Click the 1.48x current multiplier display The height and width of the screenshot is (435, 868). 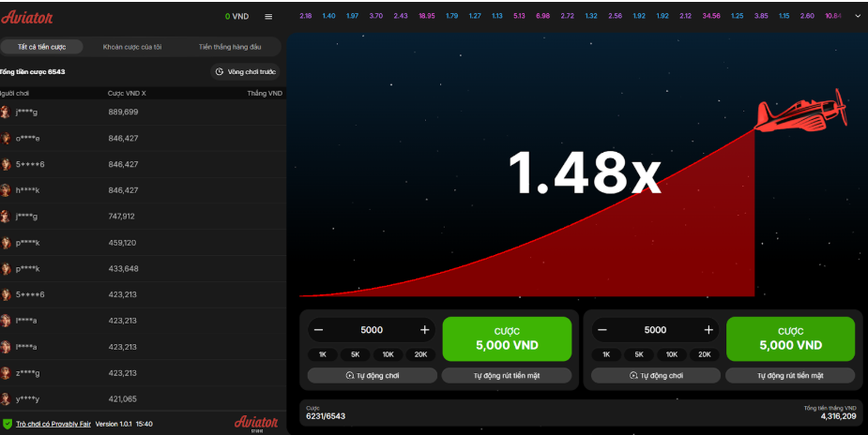coord(585,172)
